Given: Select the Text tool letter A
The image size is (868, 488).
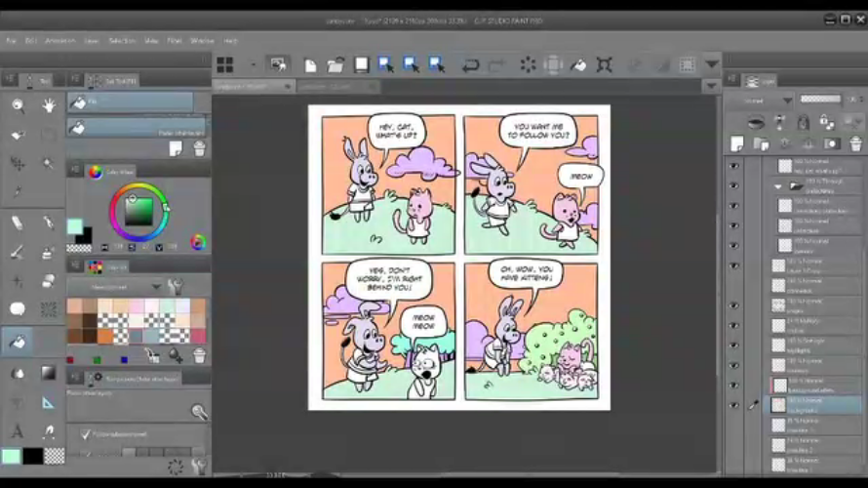Looking at the screenshot, I should click(x=18, y=431).
